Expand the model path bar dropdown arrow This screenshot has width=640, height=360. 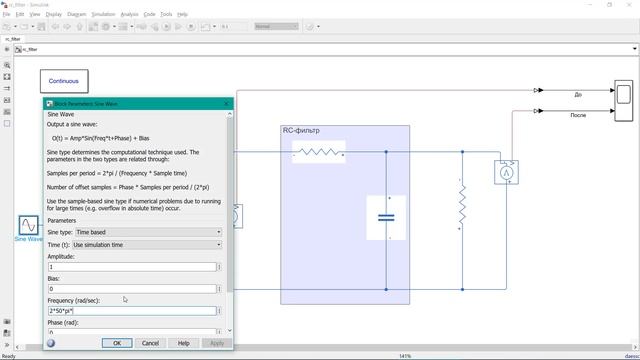[635, 49]
